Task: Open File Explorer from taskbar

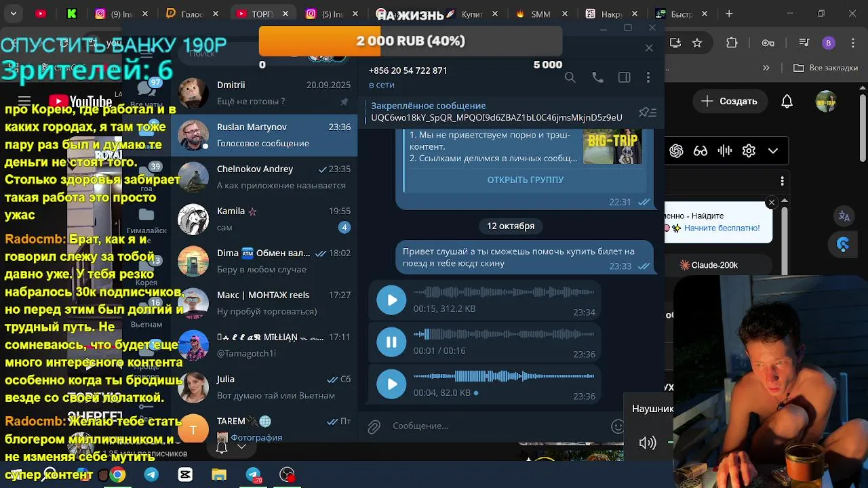Action: [x=219, y=474]
